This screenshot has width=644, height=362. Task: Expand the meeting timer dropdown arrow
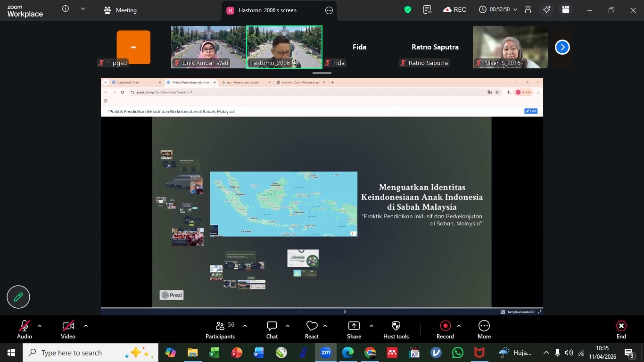point(515,10)
